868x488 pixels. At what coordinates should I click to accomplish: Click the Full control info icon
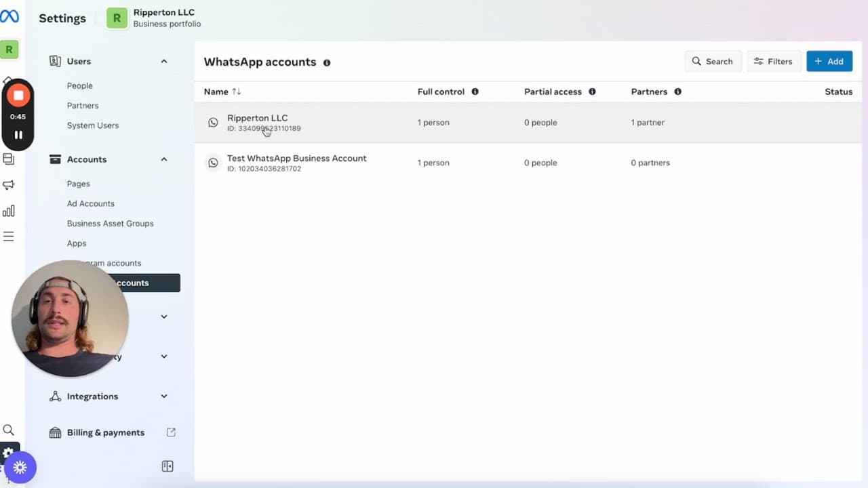point(475,91)
